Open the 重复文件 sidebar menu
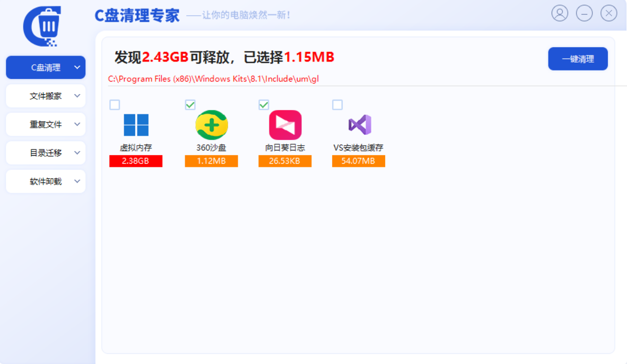The image size is (627, 364). click(x=46, y=125)
